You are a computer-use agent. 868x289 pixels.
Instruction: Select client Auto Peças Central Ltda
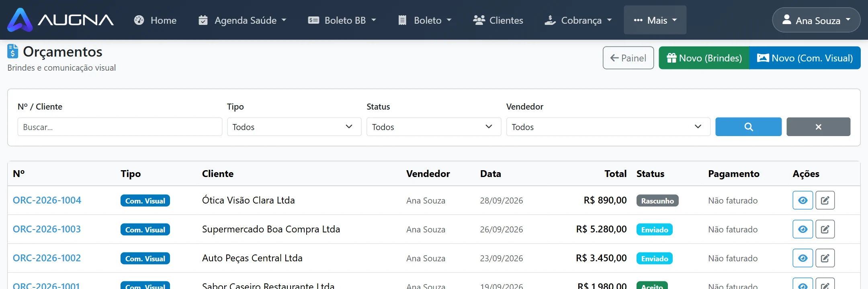pos(252,258)
